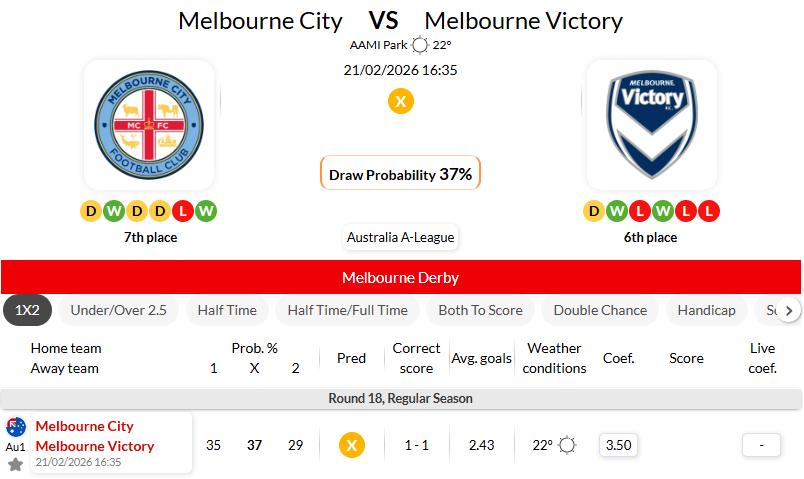Open Melbourne City team link in match row
The image size is (804, 479).
click(x=85, y=426)
